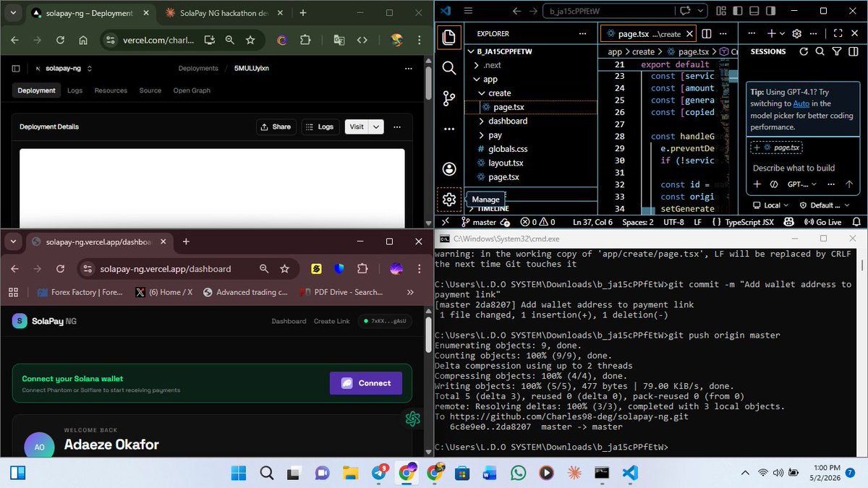Open the Word app from the taskbar
The width and height of the screenshot is (868, 488).
click(x=490, y=473)
